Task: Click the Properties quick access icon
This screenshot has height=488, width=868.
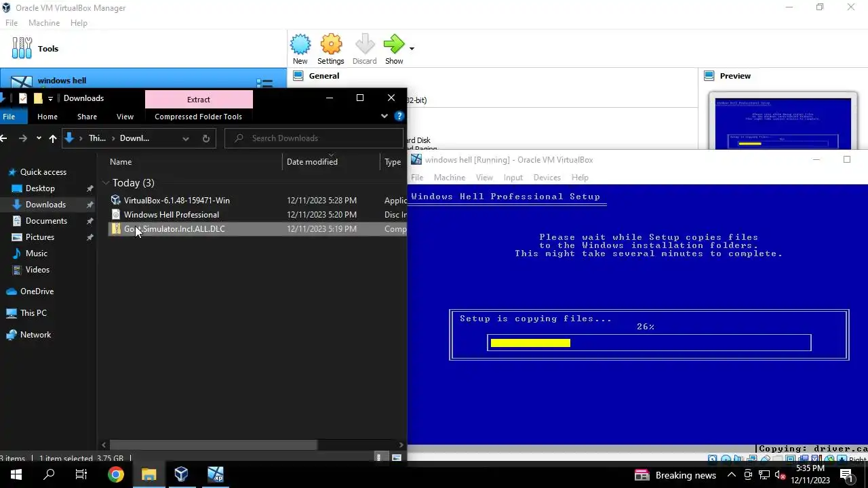Action: tap(23, 98)
